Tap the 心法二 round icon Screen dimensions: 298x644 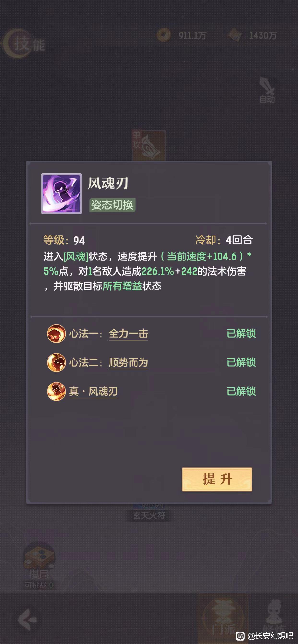pyautogui.click(x=56, y=362)
